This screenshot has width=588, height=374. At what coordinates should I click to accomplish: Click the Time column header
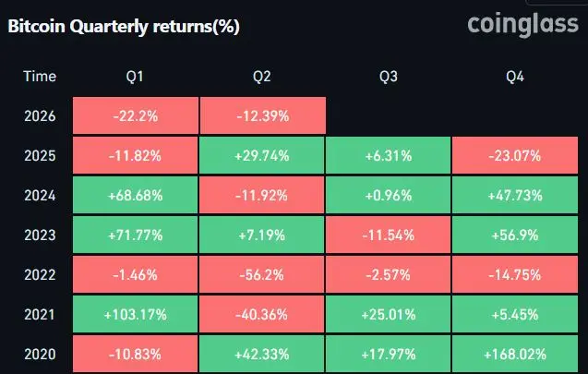click(40, 77)
